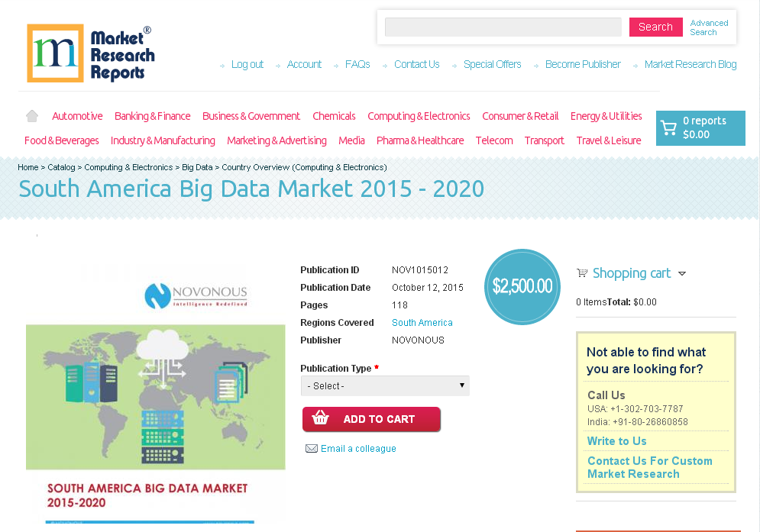The image size is (760, 532).
Task: Open the Advanced Search link
Action: pyautogui.click(x=708, y=27)
